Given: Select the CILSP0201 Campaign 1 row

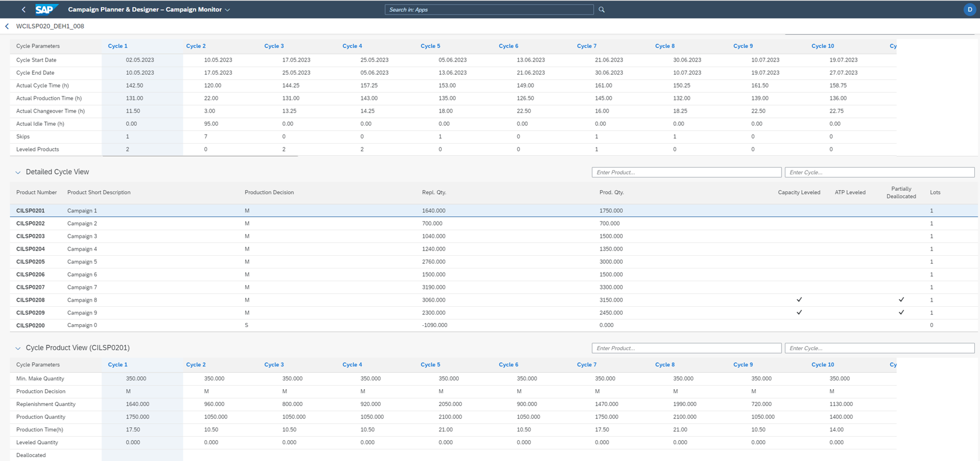Looking at the screenshot, I should point(493,210).
